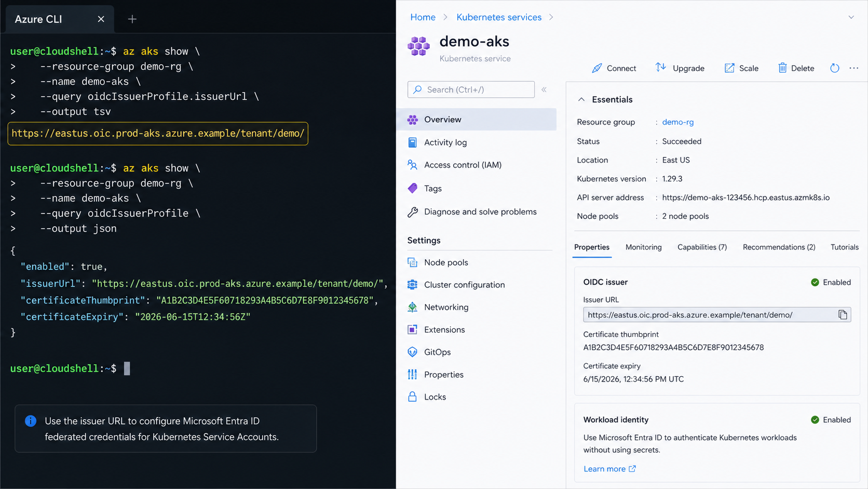868x489 pixels.
Task: Focus the Search (Ctrl+/) field
Action: (471, 89)
